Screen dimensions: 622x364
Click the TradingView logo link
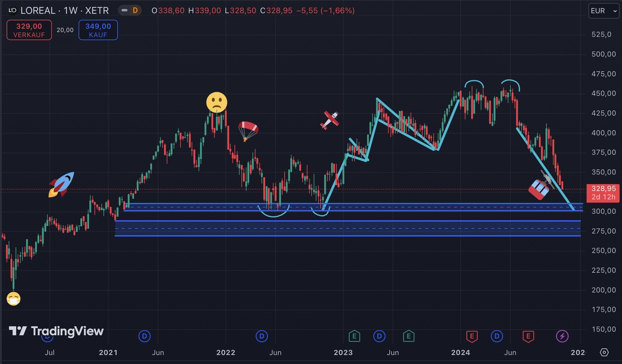pyautogui.click(x=56, y=331)
